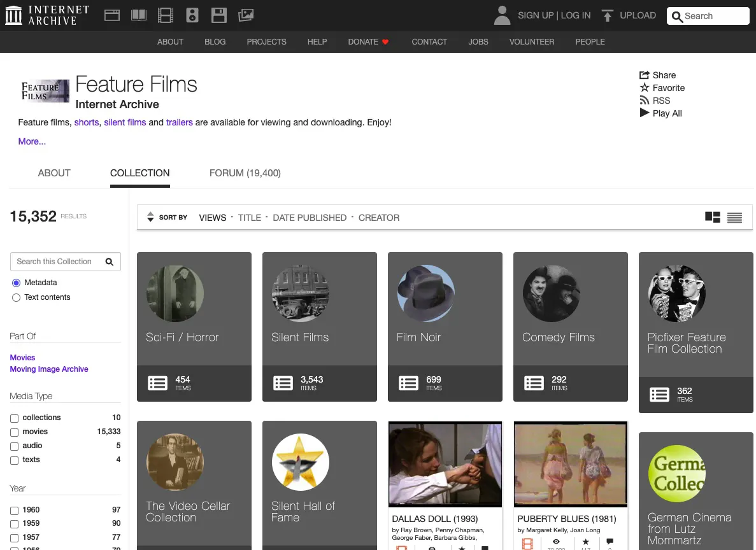Click the red heart beside Donate
Viewport: 756px width, 550px height.
(x=385, y=42)
